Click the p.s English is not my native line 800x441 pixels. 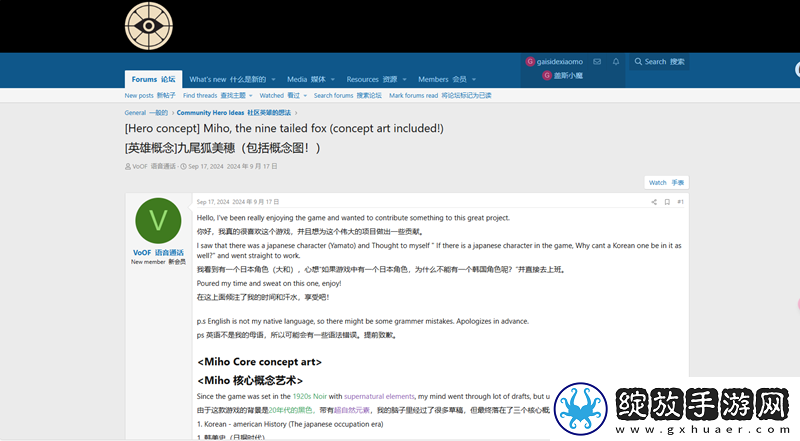tap(363, 321)
